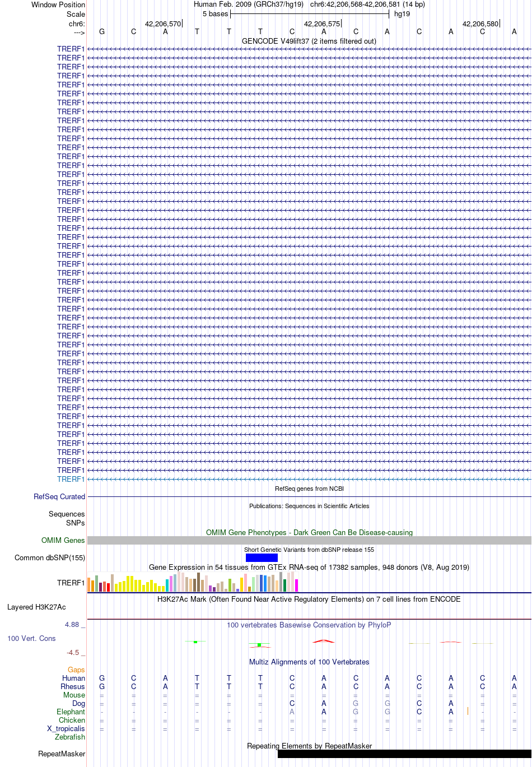Viewport: 532px width, 767px height.
Task: Select the Elephant alignment row label
Action: tap(71, 712)
